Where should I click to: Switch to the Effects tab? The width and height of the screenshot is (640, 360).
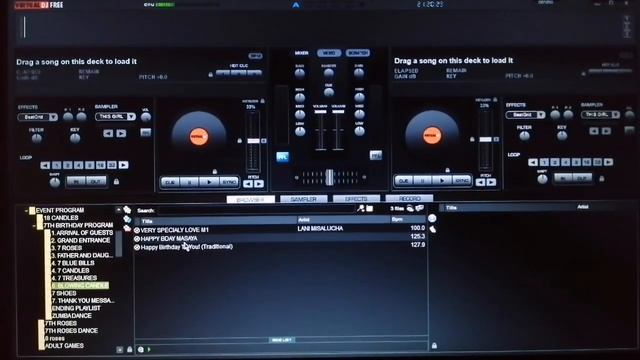[x=356, y=199]
